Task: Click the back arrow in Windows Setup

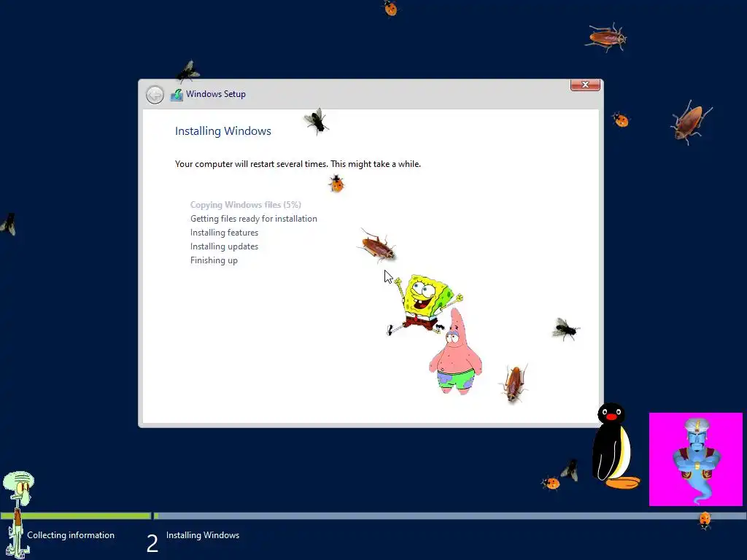Action: point(155,95)
